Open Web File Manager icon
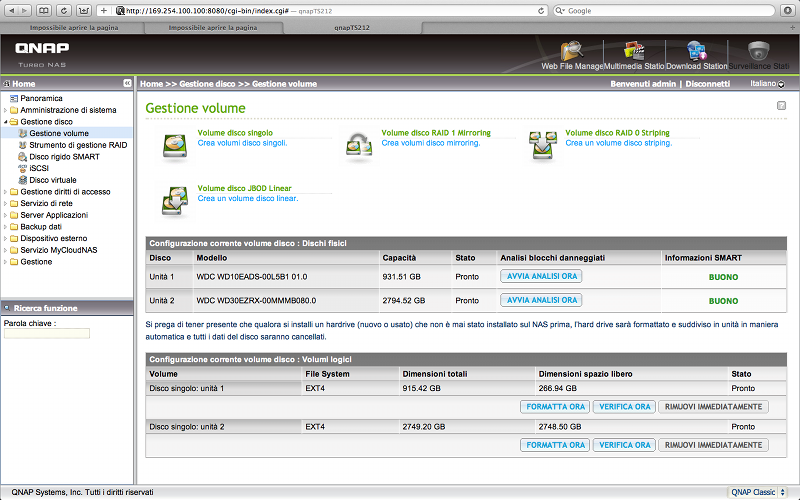800x500 pixels. tap(573, 50)
